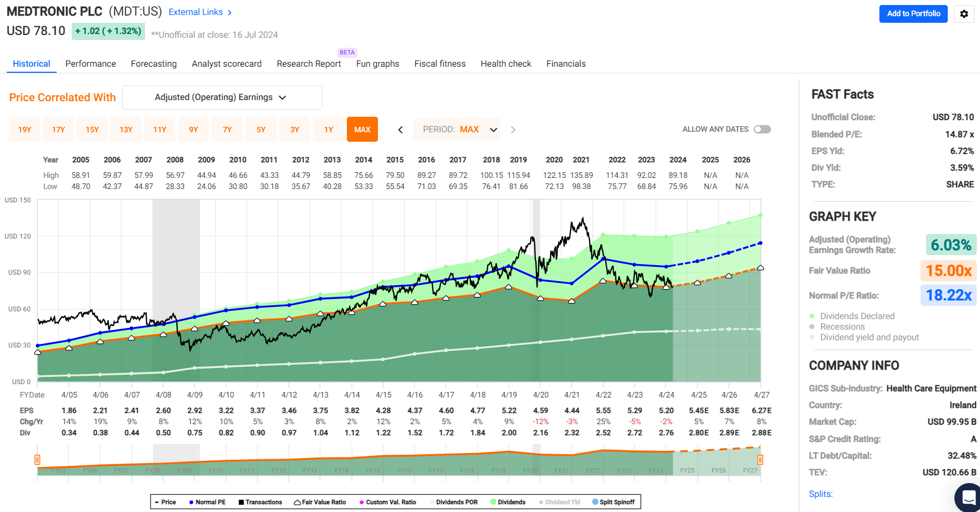Switch to the Forecasting tab
Screen dimensions: 980x512
153,64
